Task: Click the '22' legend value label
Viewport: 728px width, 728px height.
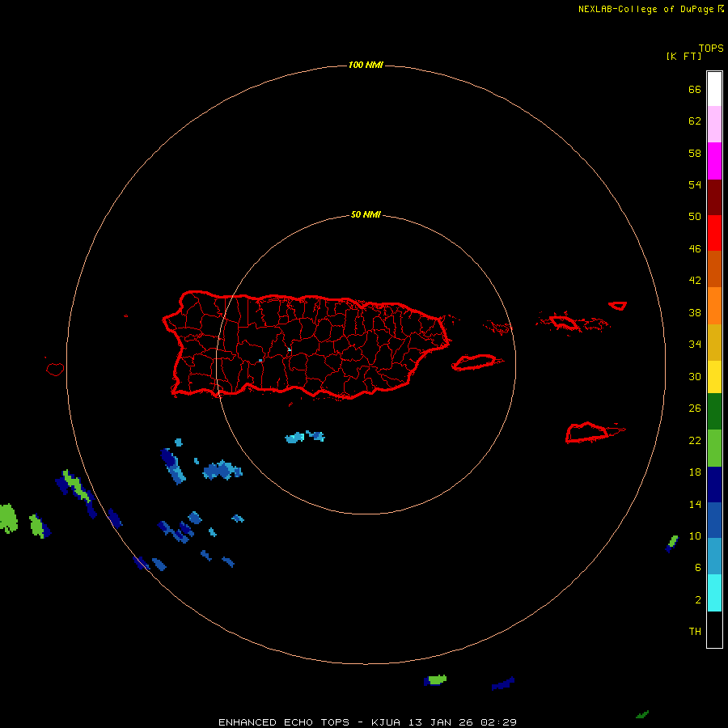Action: click(695, 440)
